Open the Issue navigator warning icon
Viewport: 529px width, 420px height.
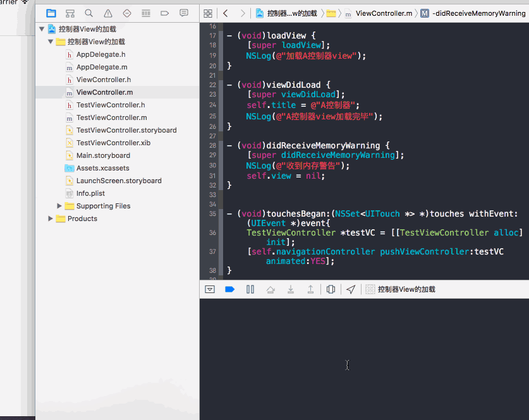pos(108,13)
